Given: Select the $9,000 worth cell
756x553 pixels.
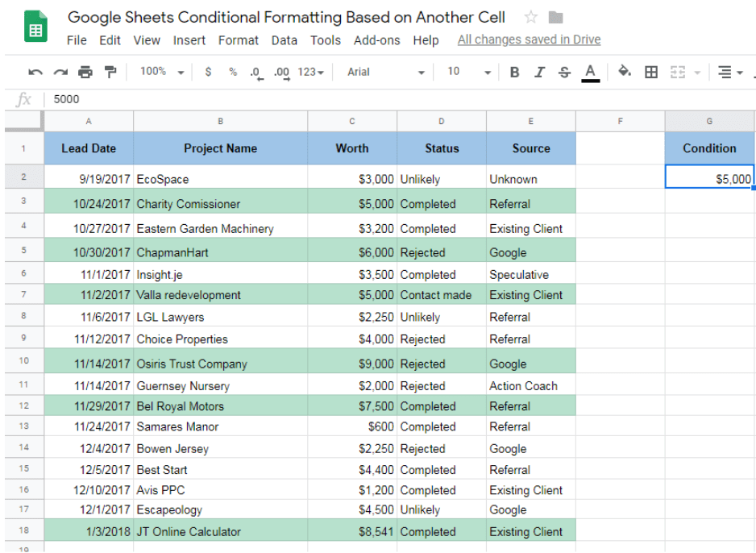Looking at the screenshot, I should [x=352, y=361].
